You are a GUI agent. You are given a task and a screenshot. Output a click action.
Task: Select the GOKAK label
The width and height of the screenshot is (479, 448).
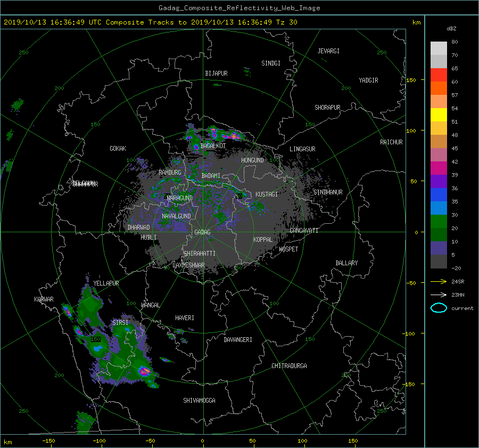click(x=118, y=149)
